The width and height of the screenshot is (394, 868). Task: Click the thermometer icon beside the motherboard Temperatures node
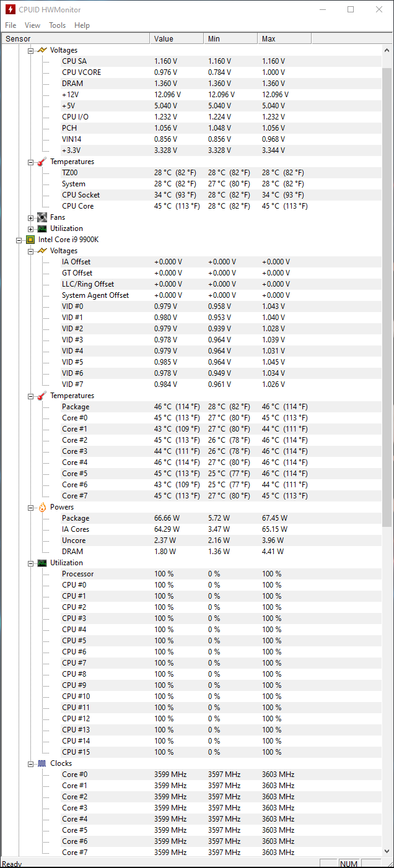[x=42, y=162]
